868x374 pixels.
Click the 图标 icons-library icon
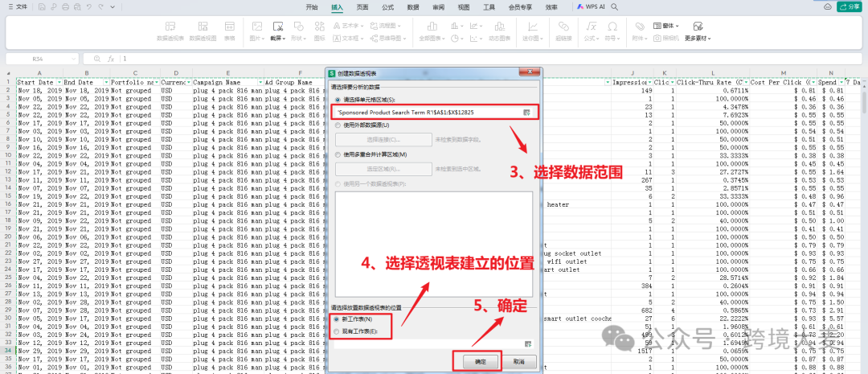pos(319,26)
